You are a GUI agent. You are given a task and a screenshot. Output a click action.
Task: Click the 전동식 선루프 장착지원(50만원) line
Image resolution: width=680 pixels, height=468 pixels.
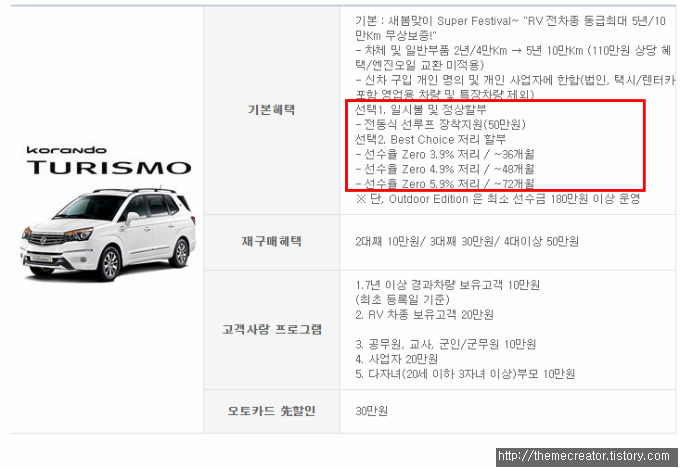coord(441,124)
